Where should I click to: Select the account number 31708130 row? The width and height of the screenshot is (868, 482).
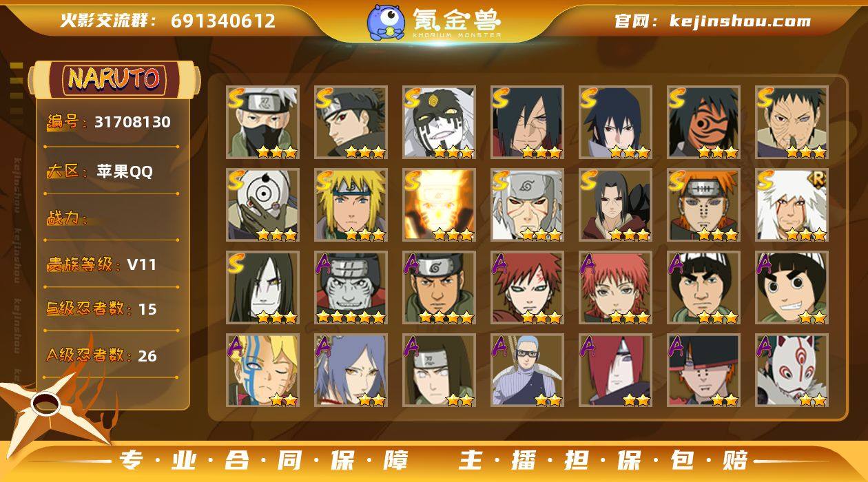[x=111, y=123]
